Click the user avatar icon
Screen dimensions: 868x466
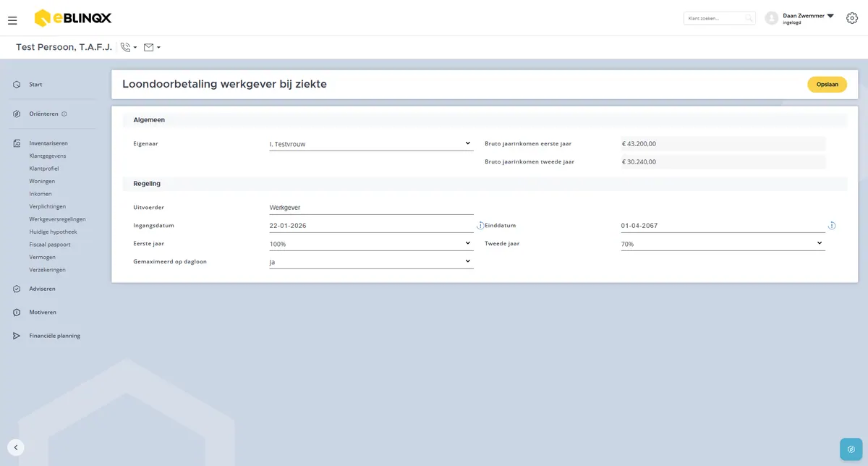tap(772, 18)
